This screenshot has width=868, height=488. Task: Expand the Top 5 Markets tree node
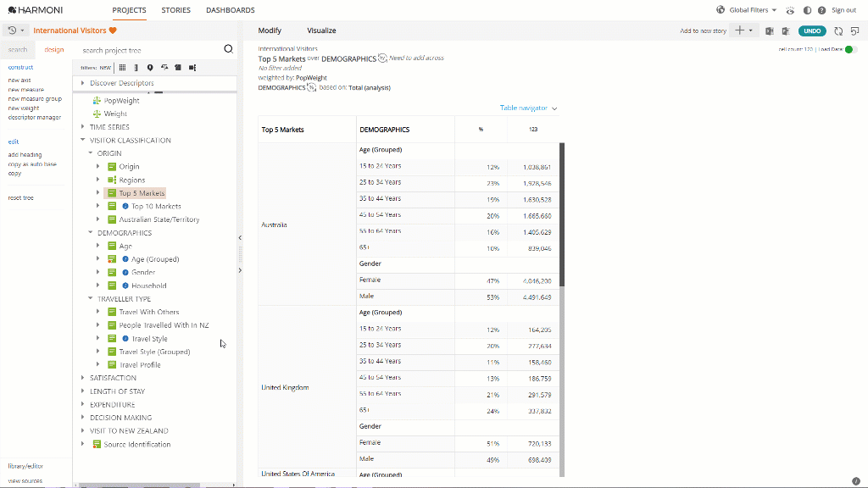click(98, 193)
